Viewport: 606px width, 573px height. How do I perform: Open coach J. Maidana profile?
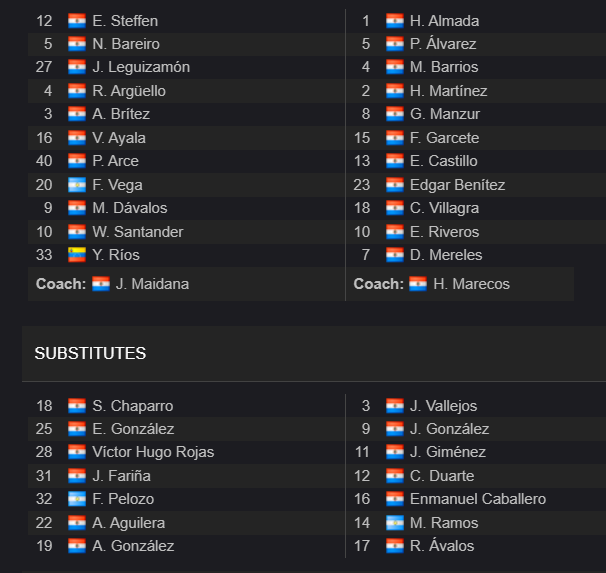(152, 284)
